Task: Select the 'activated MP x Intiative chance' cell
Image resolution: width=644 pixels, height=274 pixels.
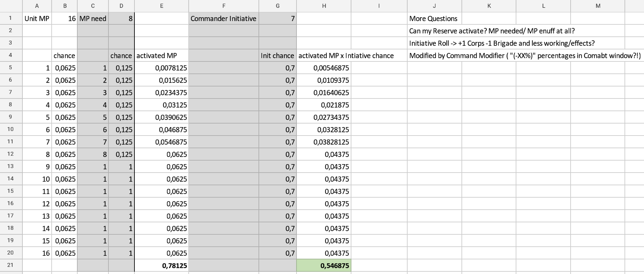Action: (346, 56)
